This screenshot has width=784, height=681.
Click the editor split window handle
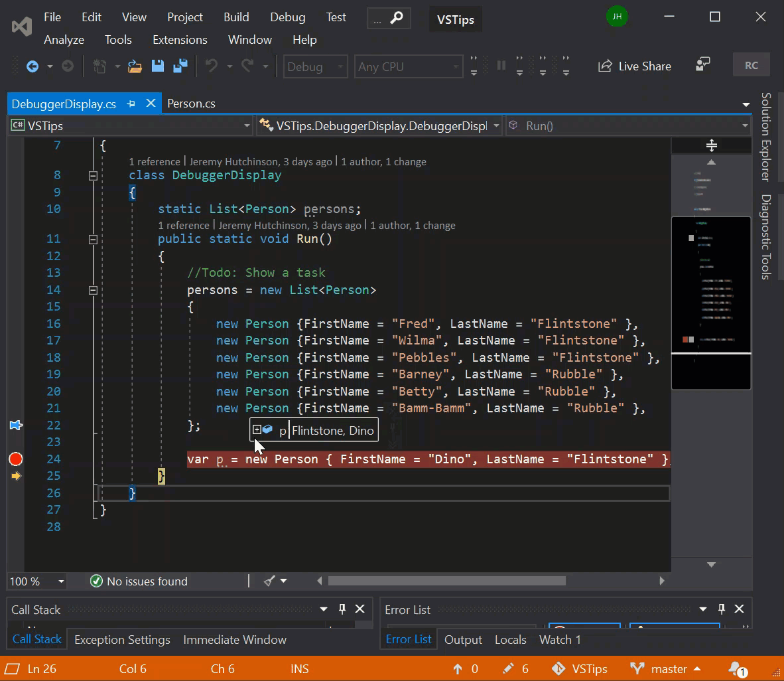pos(712,145)
